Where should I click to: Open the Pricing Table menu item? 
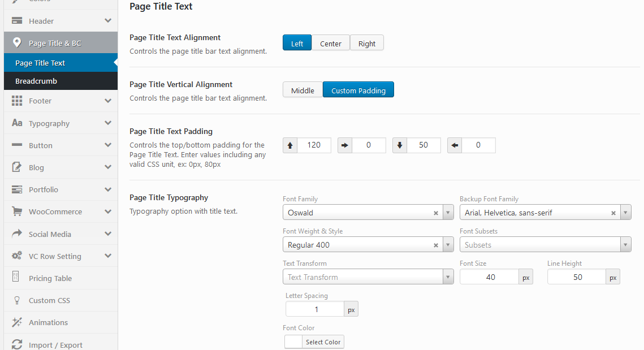(x=61, y=278)
